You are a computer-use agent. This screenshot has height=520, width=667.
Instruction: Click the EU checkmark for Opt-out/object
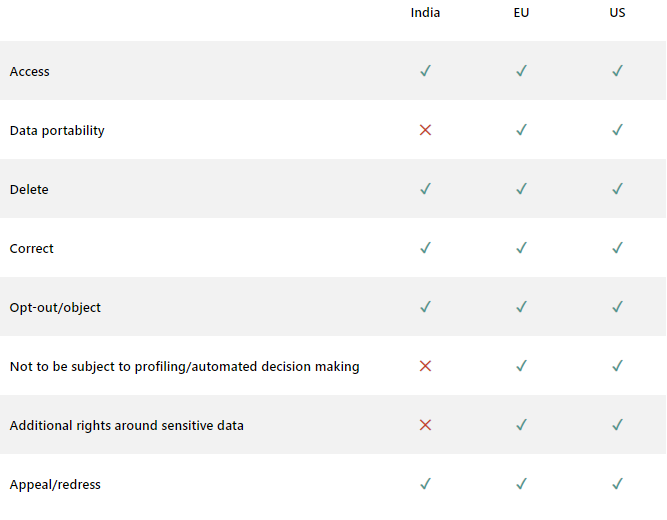pos(521,307)
